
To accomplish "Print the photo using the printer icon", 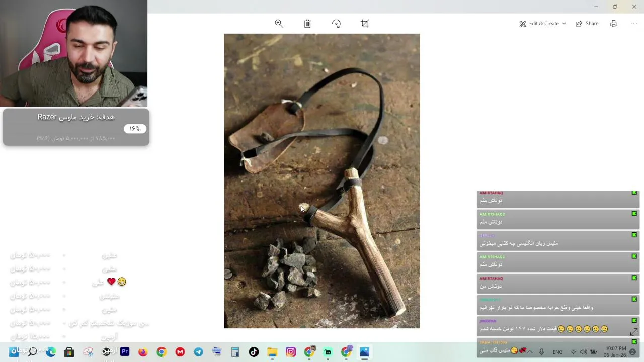I will coord(614,24).
